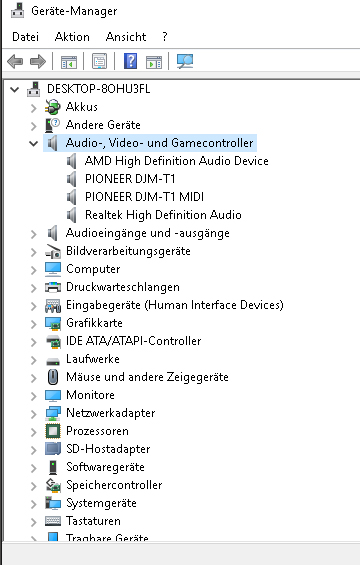Open the Datei menu
This screenshot has height=565, width=360.
(25, 37)
